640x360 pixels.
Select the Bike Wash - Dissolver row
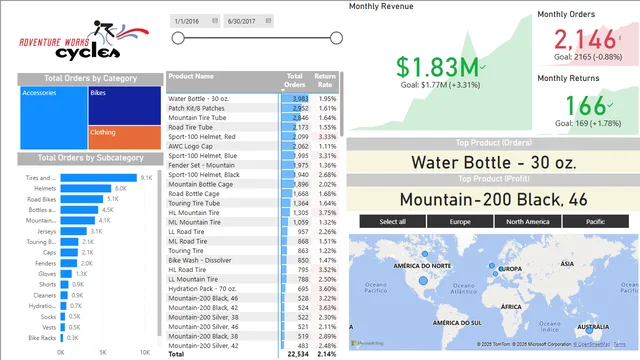tap(252, 260)
